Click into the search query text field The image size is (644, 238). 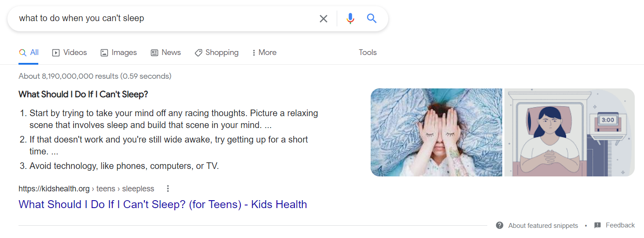(x=163, y=18)
